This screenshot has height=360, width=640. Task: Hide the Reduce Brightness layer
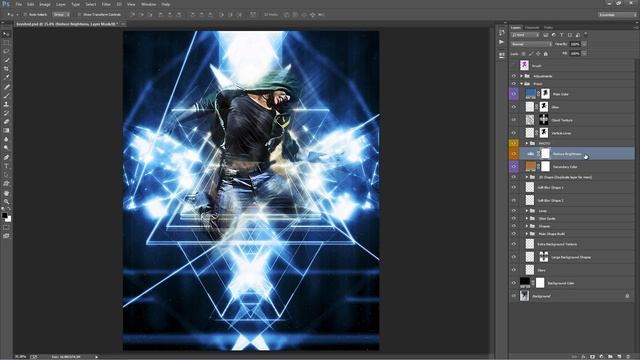pos(514,154)
